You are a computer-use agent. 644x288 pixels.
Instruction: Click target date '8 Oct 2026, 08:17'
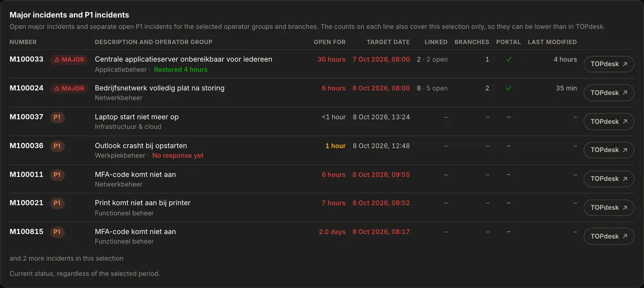(381, 232)
